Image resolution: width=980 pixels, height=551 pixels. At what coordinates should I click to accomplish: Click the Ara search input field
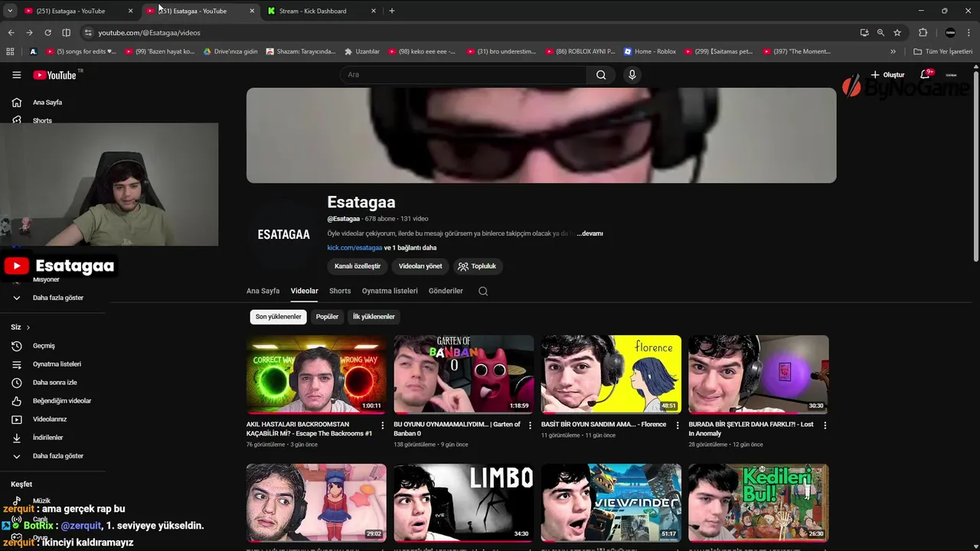click(463, 75)
